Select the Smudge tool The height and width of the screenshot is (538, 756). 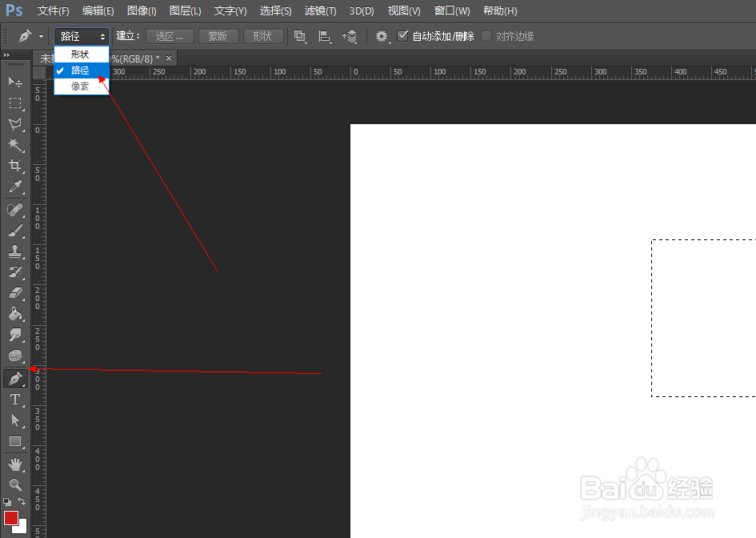[15, 335]
